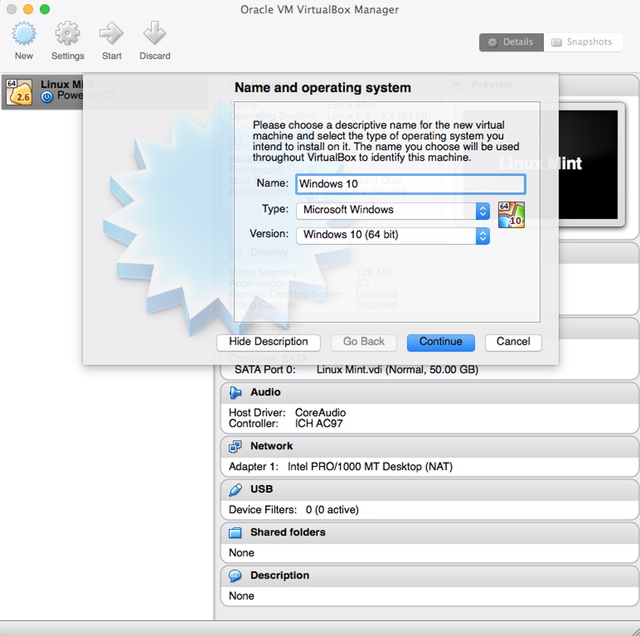Click the Hide Description button

click(x=268, y=342)
